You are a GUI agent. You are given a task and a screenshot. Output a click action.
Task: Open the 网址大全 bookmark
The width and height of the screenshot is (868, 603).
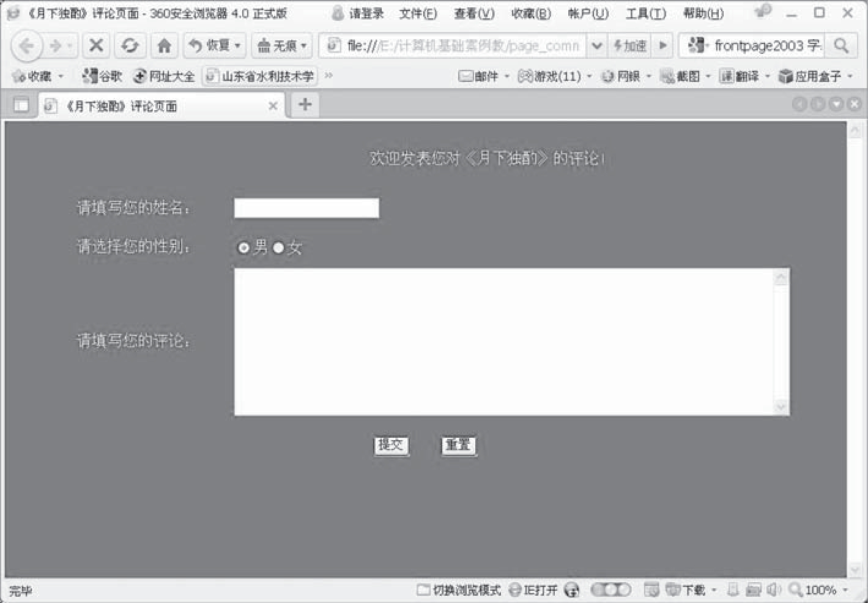pyautogui.click(x=164, y=76)
